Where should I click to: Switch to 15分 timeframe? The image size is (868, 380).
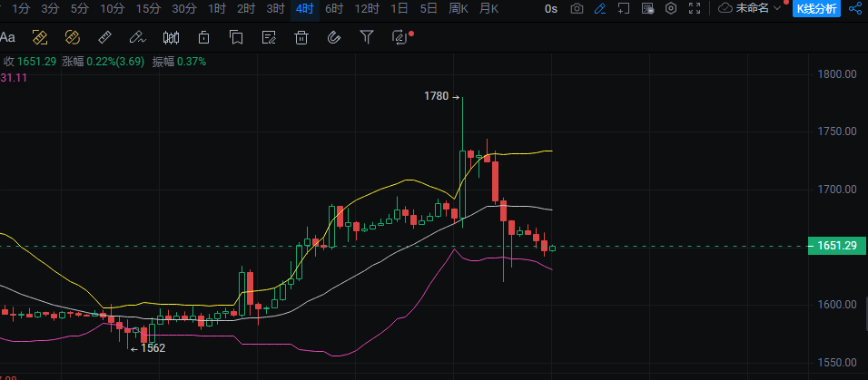click(148, 8)
